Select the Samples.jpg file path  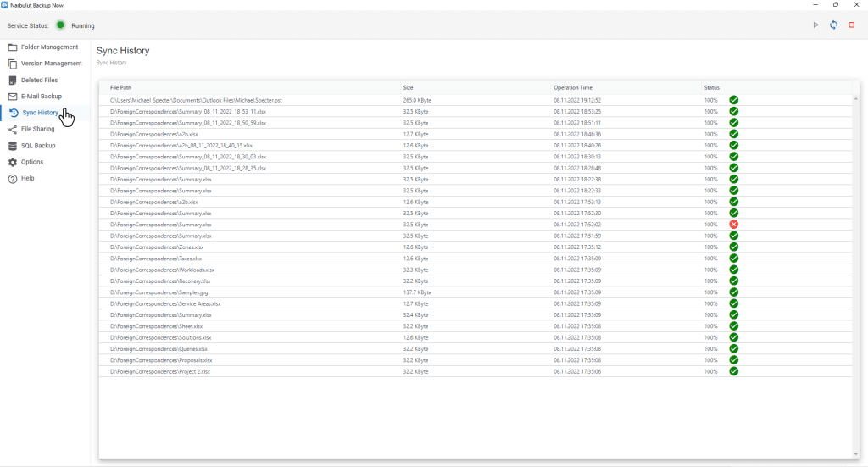coord(159,292)
